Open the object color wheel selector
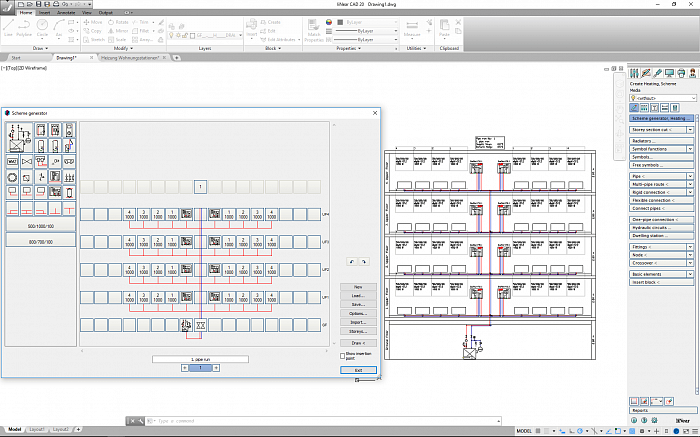Viewport: 700px width, 437px height. pyautogui.click(x=329, y=22)
